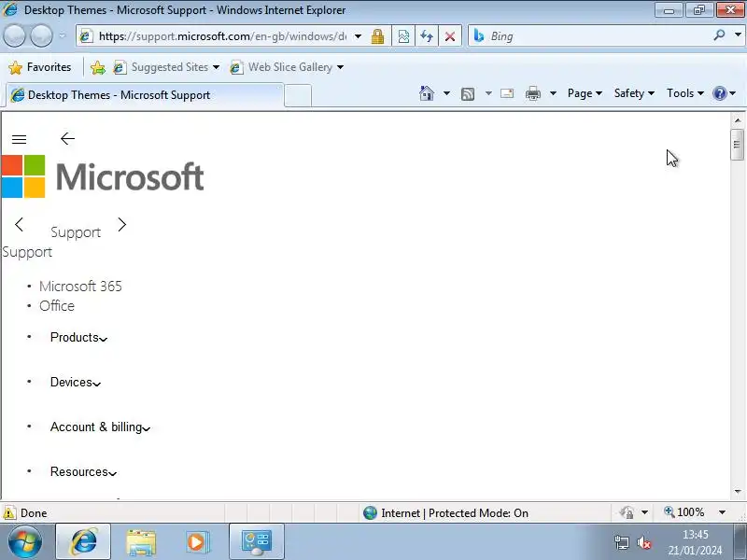Image resolution: width=747 pixels, height=560 pixels.
Task: Expand the address bar autocomplete dropdown
Action: [358, 36]
